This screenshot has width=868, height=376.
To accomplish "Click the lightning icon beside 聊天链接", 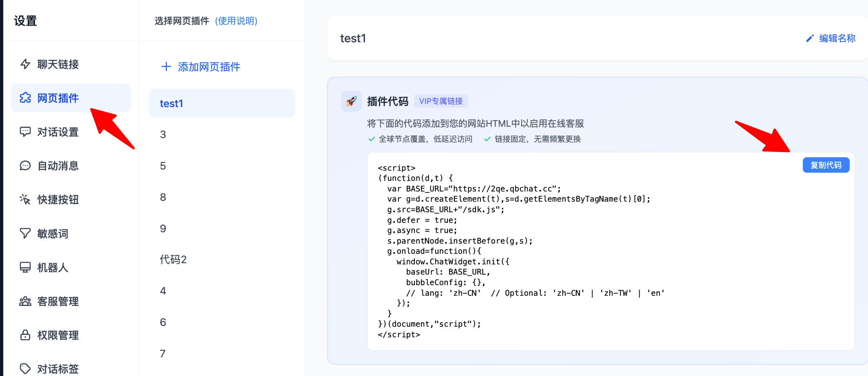I will [x=25, y=64].
